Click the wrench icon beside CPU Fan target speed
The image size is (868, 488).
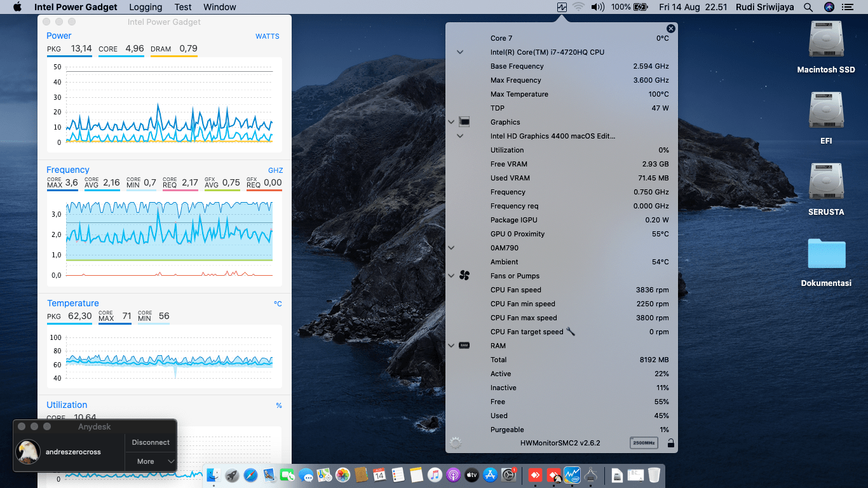click(570, 332)
